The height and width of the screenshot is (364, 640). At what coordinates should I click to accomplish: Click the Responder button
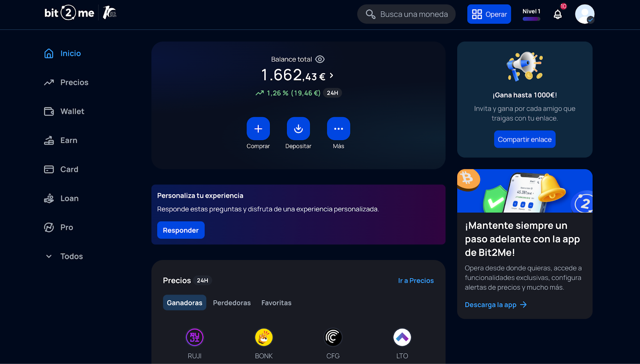coord(181,230)
